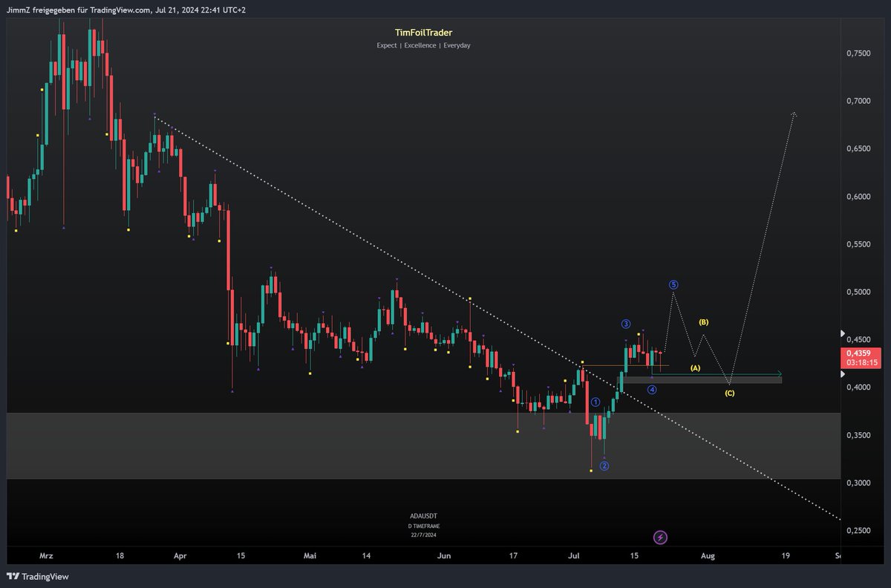Click the circled wave ③ annotation
Image resolution: width=891 pixels, height=588 pixels.
click(x=624, y=323)
